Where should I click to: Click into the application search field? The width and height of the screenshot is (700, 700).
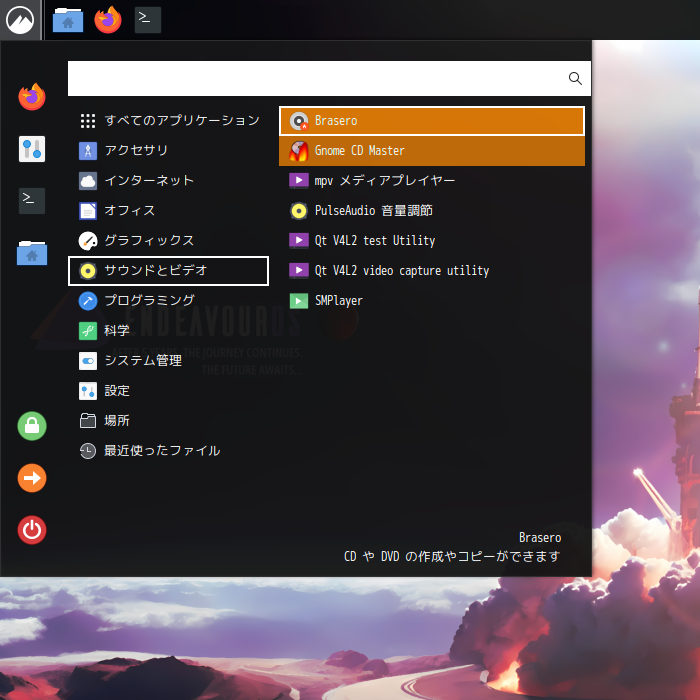[x=329, y=79]
